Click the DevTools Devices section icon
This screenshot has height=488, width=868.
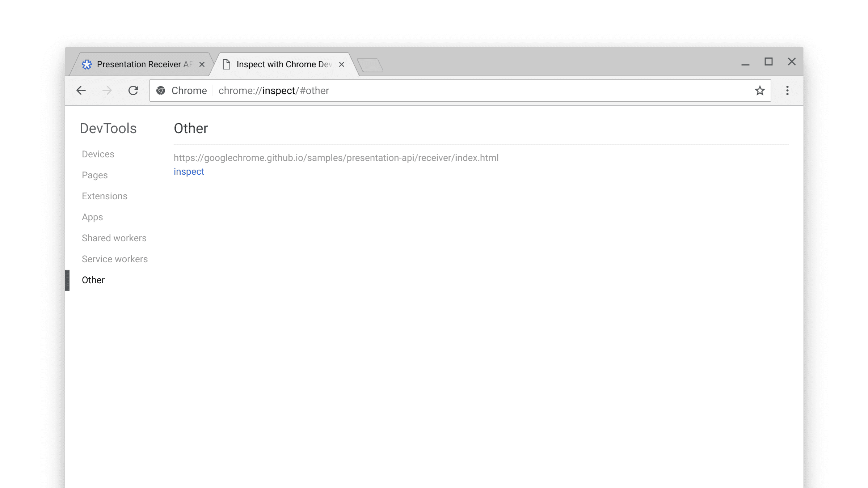tap(98, 154)
